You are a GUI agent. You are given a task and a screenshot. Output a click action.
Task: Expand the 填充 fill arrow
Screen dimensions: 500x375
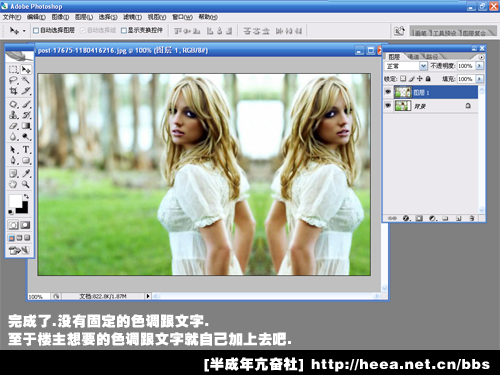pos(479,79)
